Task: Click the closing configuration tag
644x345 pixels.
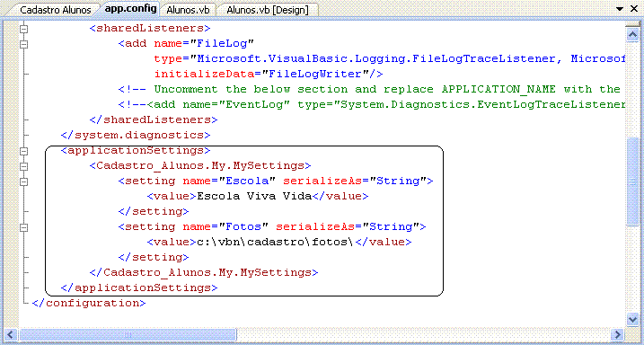Action: (89, 304)
